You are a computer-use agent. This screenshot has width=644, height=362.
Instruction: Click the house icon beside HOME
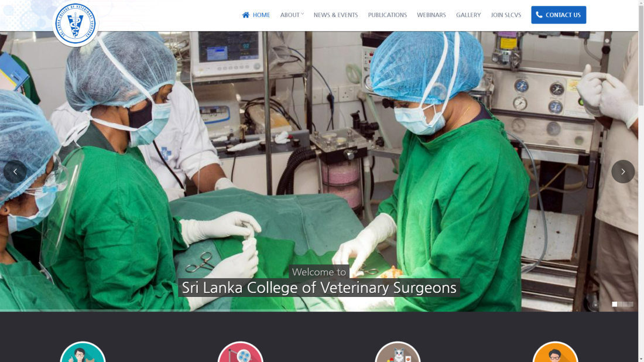246,15
